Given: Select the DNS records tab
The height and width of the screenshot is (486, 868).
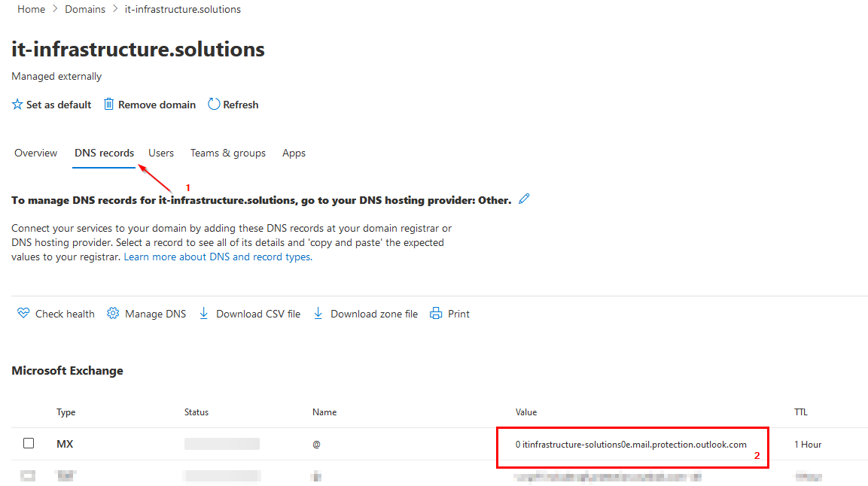Looking at the screenshot, I should click(104, 153).
